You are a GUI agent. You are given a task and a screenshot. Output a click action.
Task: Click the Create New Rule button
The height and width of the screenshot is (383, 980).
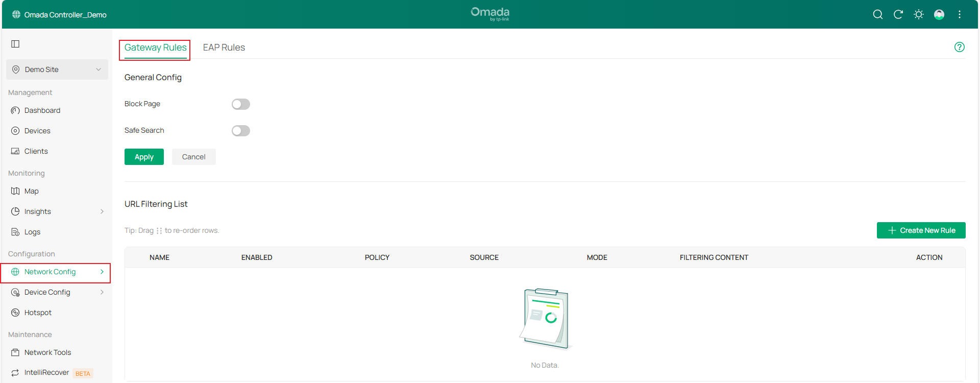921,230
